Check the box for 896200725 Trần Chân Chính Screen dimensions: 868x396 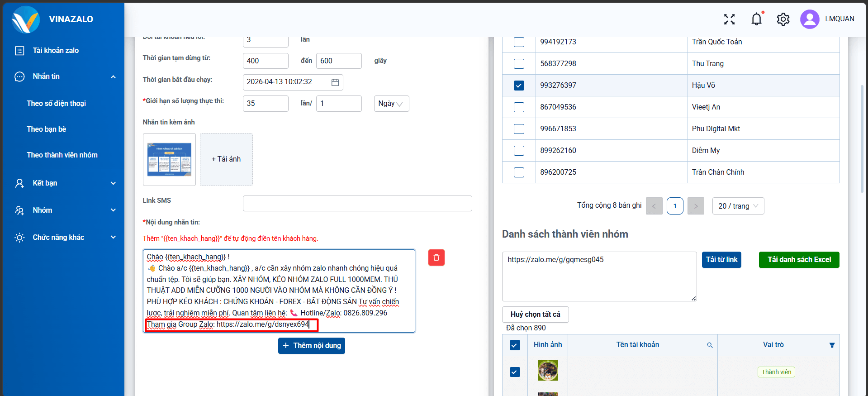click(x=519, y=172)
